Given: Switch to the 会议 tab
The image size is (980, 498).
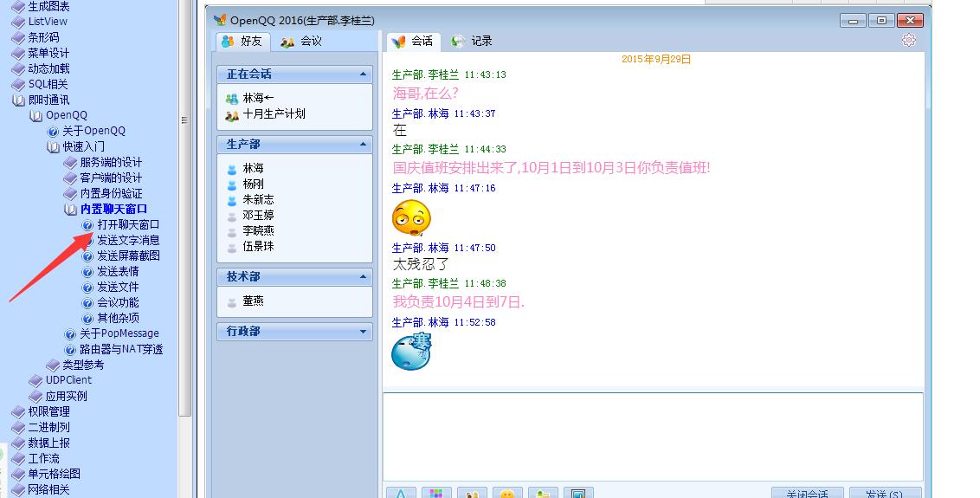Looking at the screenshot, I should pos(301,42).
